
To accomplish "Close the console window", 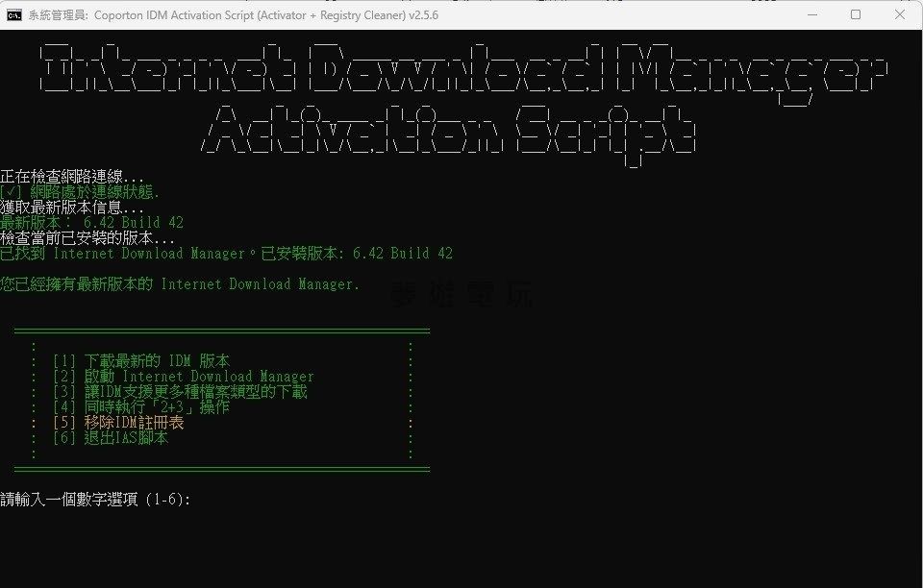I will [900, 14].
